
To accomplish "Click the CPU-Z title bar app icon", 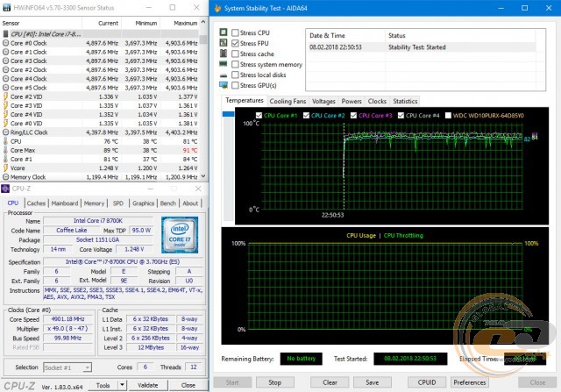I will point(5,189).
